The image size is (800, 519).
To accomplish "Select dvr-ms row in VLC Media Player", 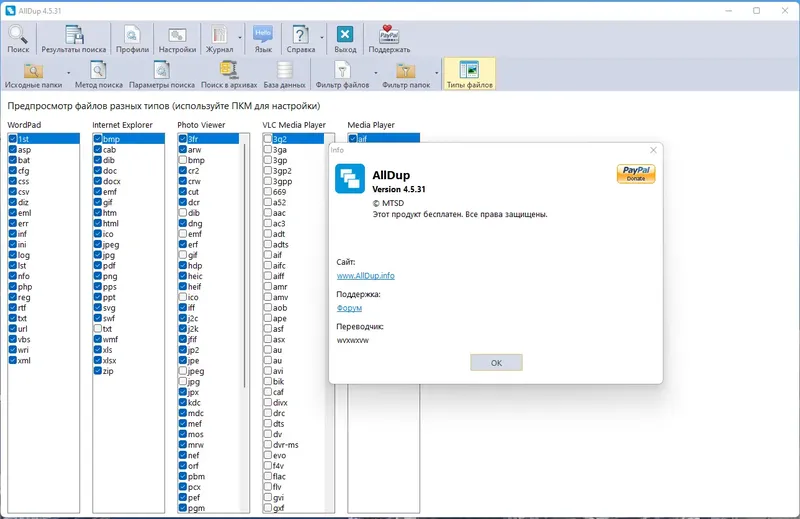I will [294, 444].
